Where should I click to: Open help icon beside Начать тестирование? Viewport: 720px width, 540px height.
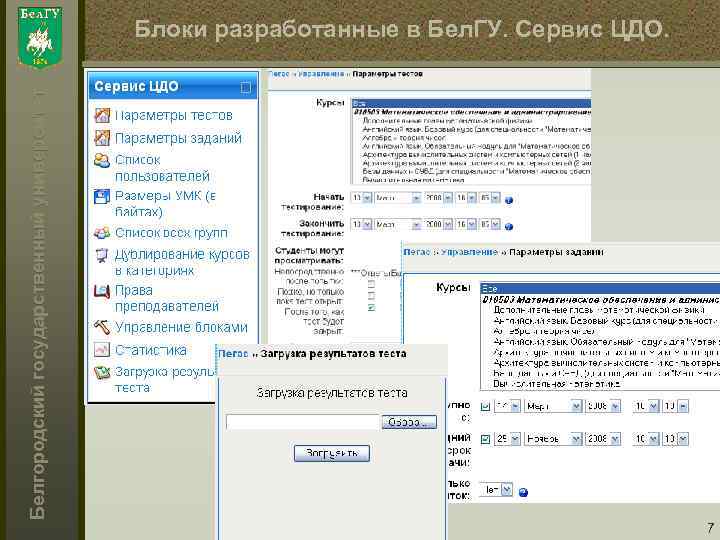pyautogui.click(x=509, y=200)
